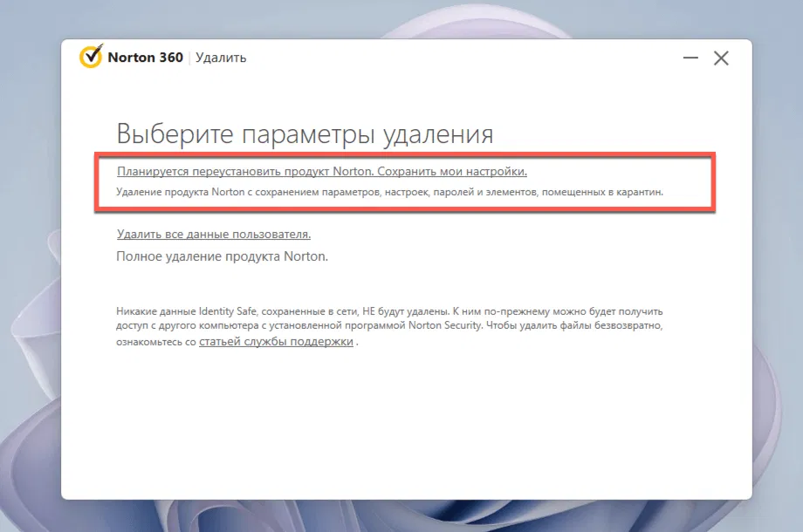Click the 'Выберите параметры удаления' heading
This screenshot has width=803, height=532.
point(305,134)
